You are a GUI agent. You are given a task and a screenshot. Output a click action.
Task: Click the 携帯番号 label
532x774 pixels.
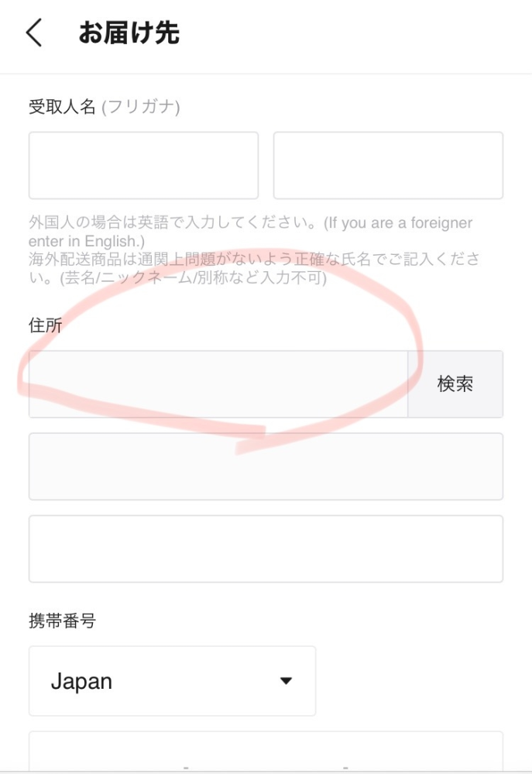[62, 621]
